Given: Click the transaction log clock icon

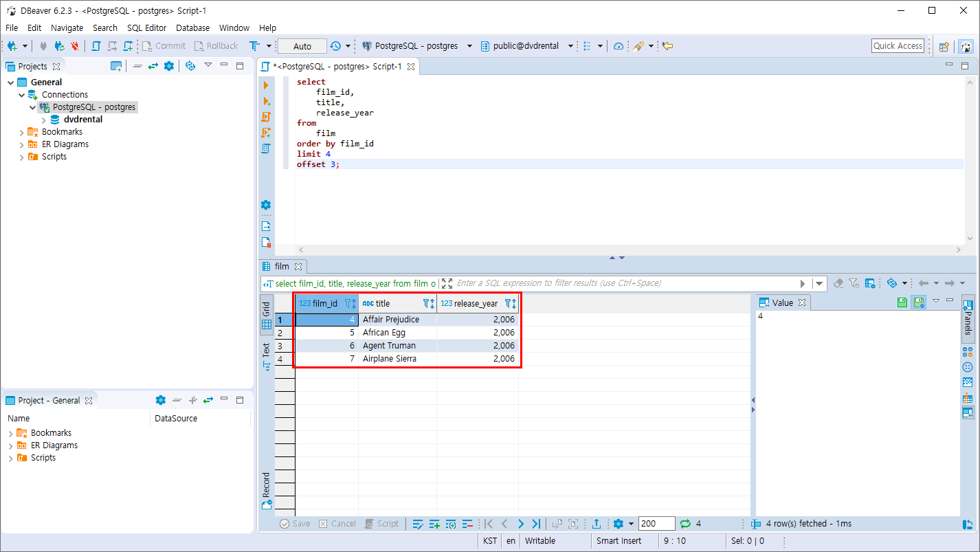Looking at the screenshot, I should pos(335,46).
